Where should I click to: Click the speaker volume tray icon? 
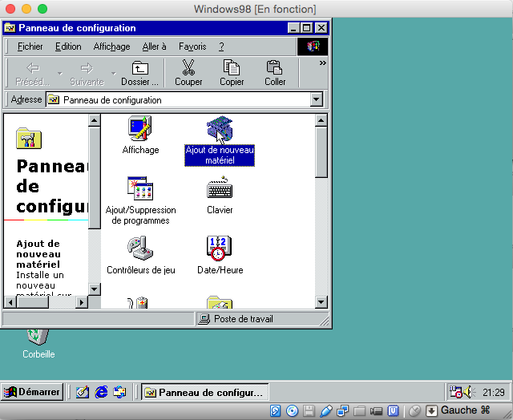pyautogui.click(x=470, y=392)
